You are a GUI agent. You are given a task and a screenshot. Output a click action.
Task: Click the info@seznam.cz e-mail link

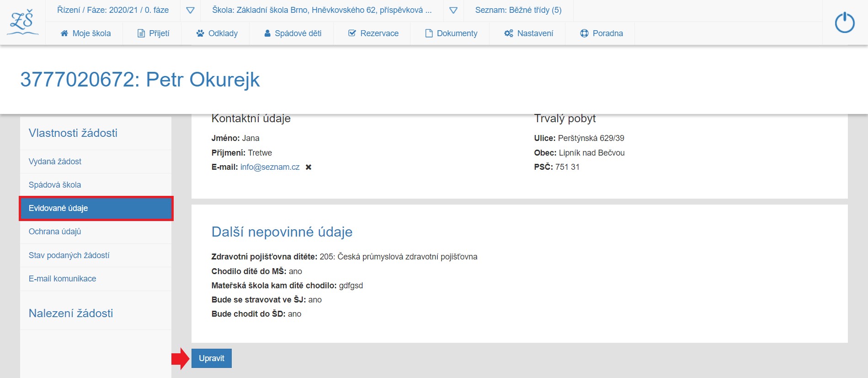270,167
